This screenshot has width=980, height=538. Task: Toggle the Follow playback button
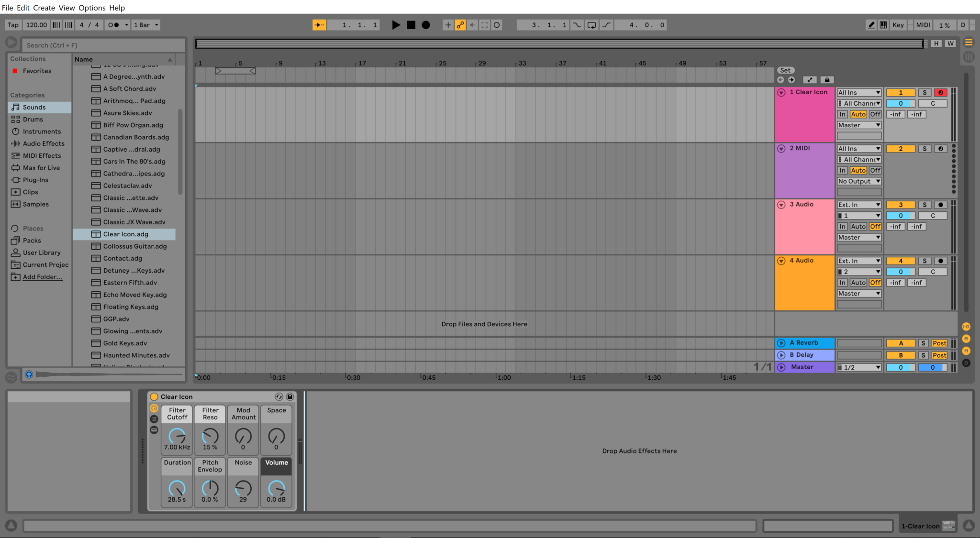coord(320,25)
